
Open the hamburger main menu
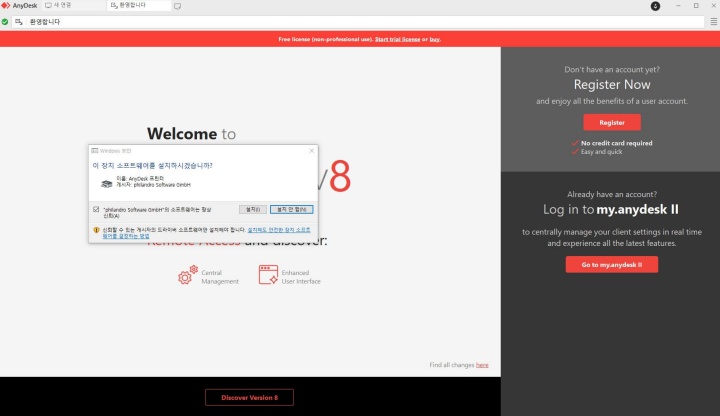(x=714, y=22)
